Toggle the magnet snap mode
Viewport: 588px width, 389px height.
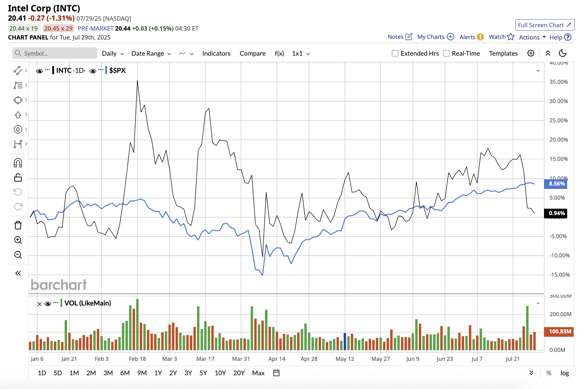(18, 163)
